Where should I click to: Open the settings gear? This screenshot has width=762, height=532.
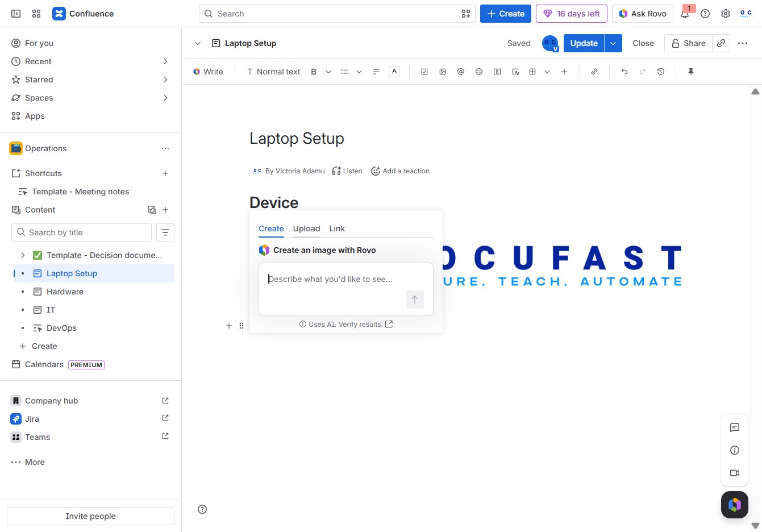(726, 14)
